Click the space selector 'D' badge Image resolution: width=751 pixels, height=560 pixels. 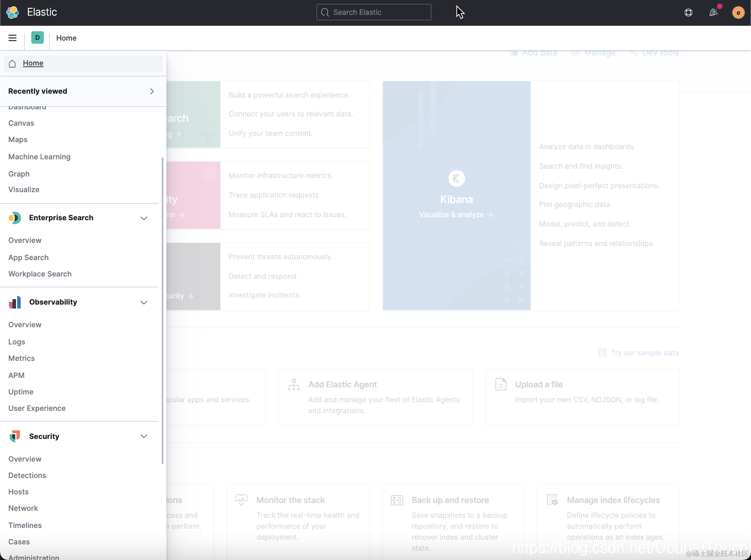(x=38, y=38)
